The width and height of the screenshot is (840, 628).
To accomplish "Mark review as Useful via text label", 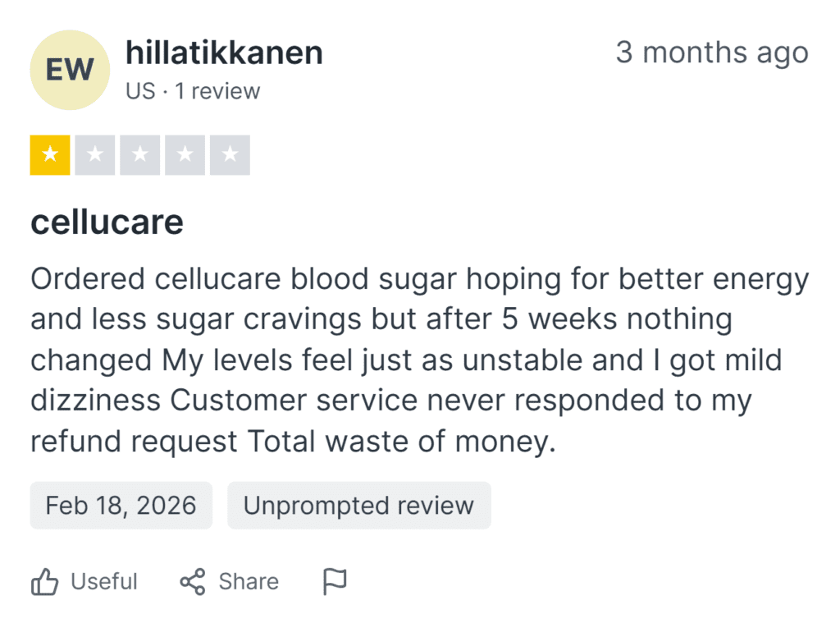I will click(104, 582).
